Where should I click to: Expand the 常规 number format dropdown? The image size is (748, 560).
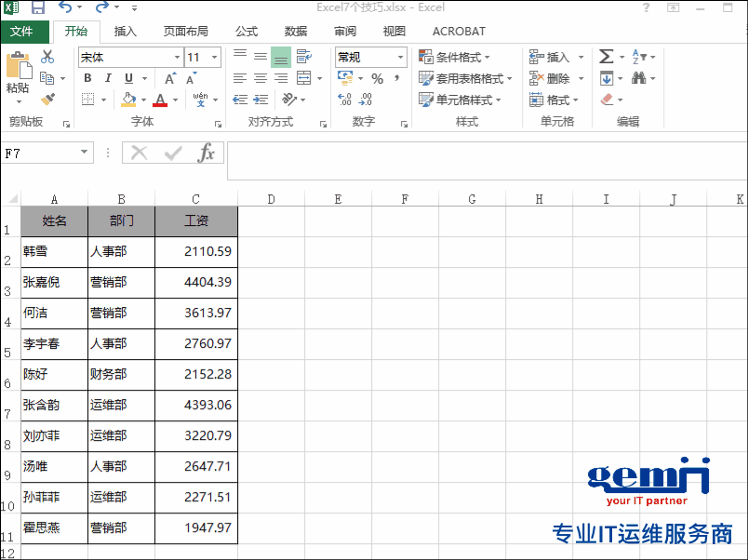[x=401, y=58]
